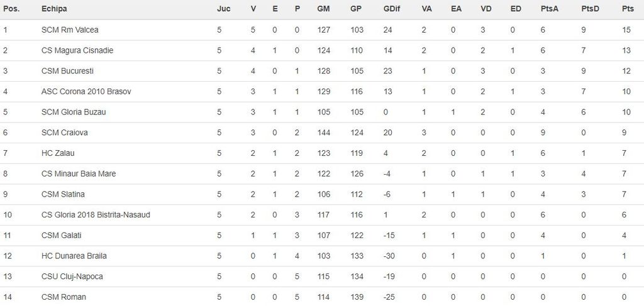Viewport: 644px width, 306px height.
Task: Select the VA column header
Action: click(x=427, y=9)
